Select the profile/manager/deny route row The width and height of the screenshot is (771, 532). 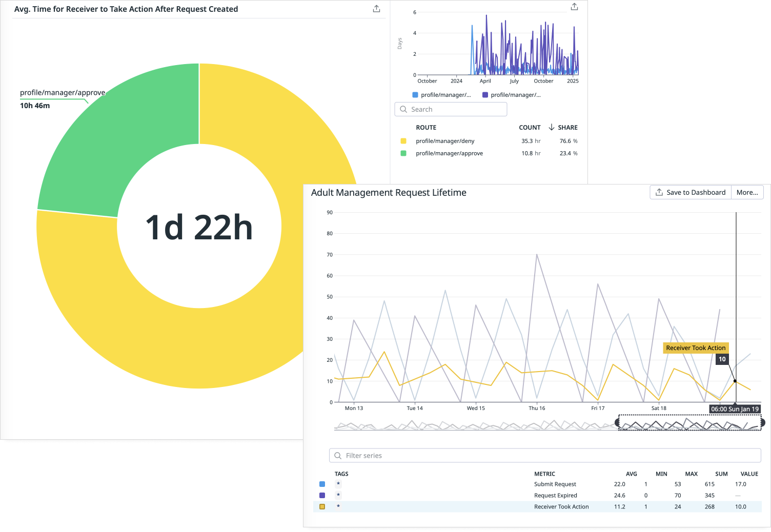tap(445, 141)
